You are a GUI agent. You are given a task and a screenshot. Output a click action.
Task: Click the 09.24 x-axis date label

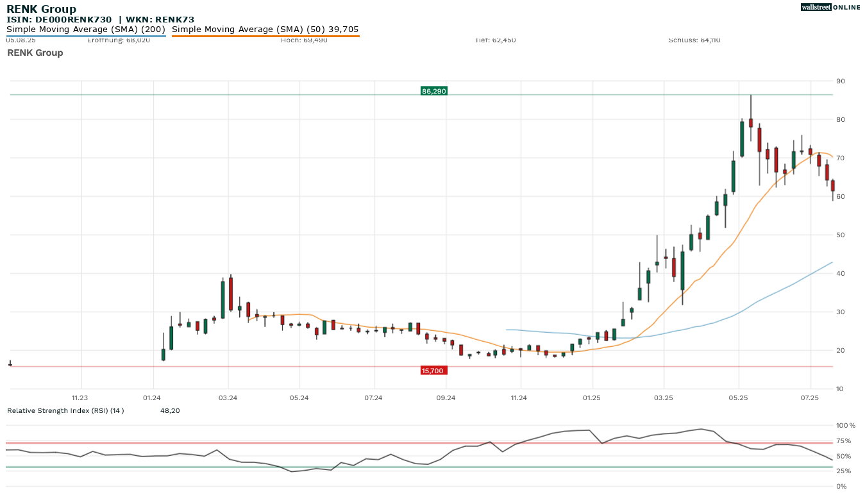(446, 398)
